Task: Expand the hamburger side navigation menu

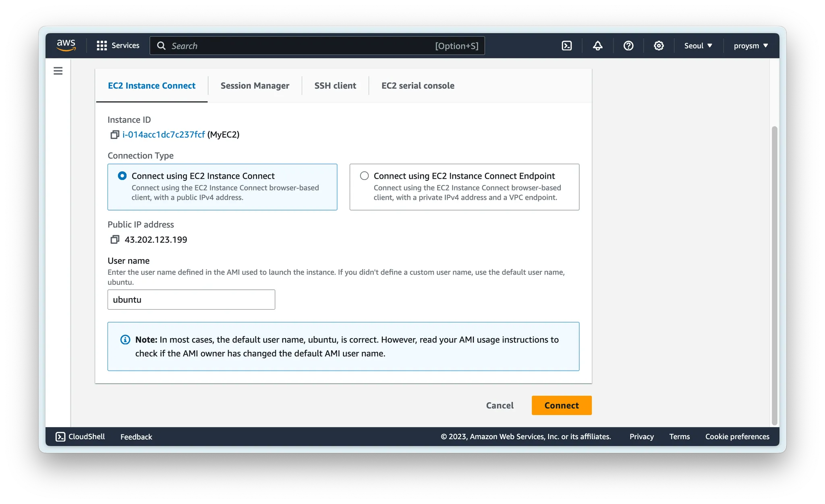Action: tap(58, 71)
